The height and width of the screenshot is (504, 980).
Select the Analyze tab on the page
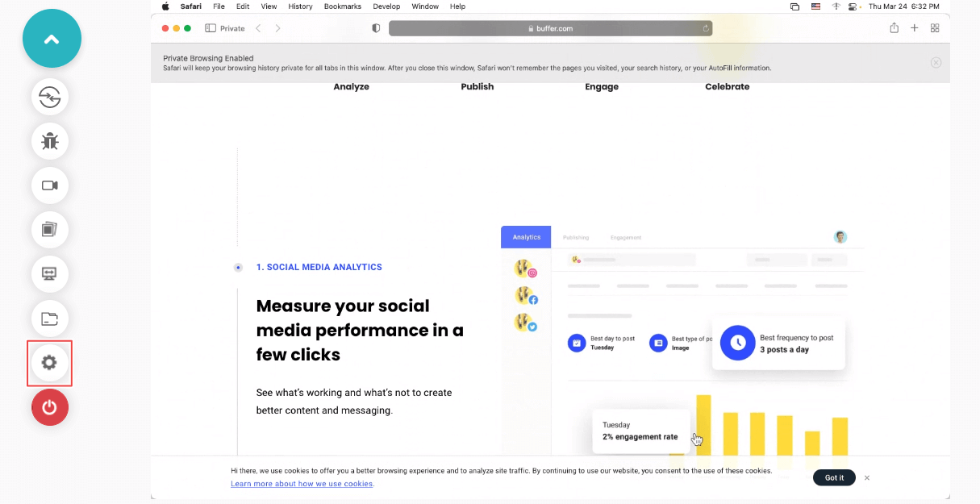[351, 86]
